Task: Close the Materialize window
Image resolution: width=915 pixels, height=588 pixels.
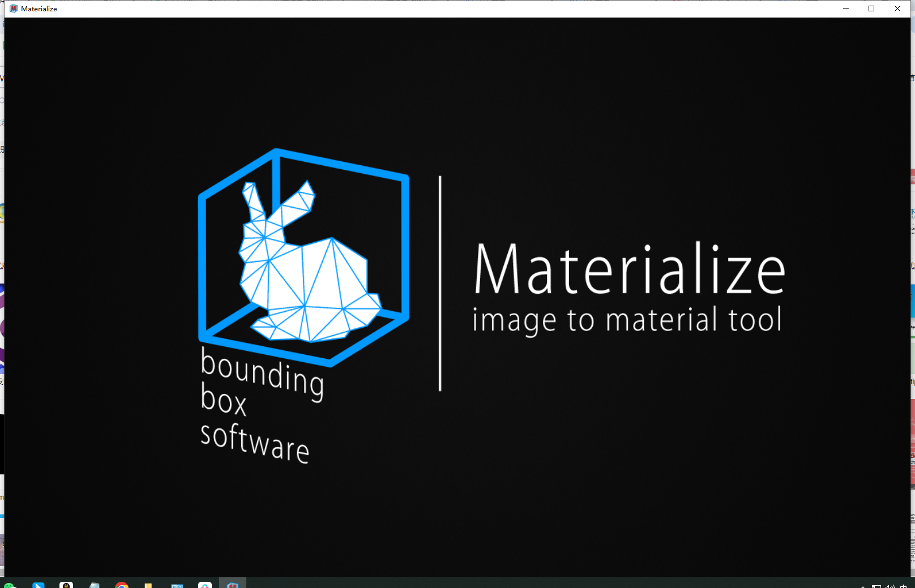Action: pos(897,8)
